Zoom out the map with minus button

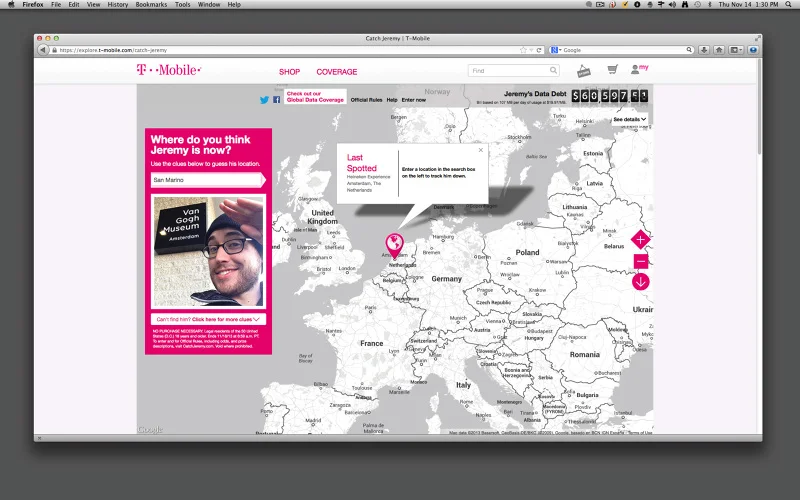(x=641, y=261)
